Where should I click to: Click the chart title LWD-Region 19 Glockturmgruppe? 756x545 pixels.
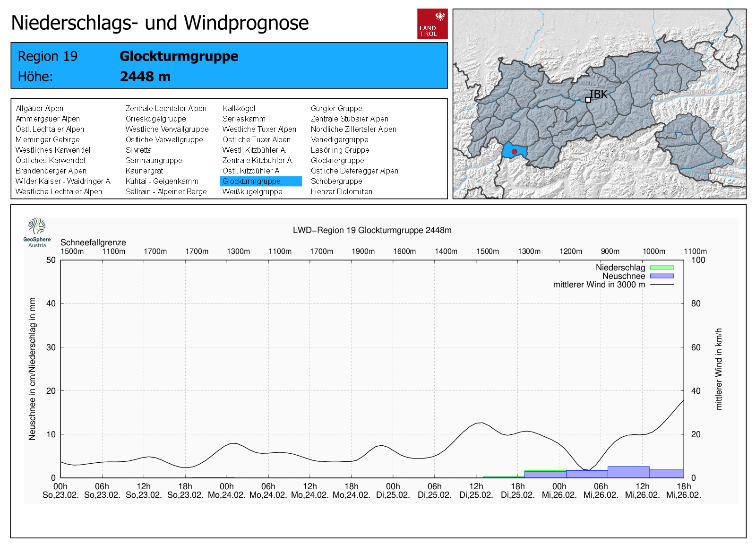(372, 230)
